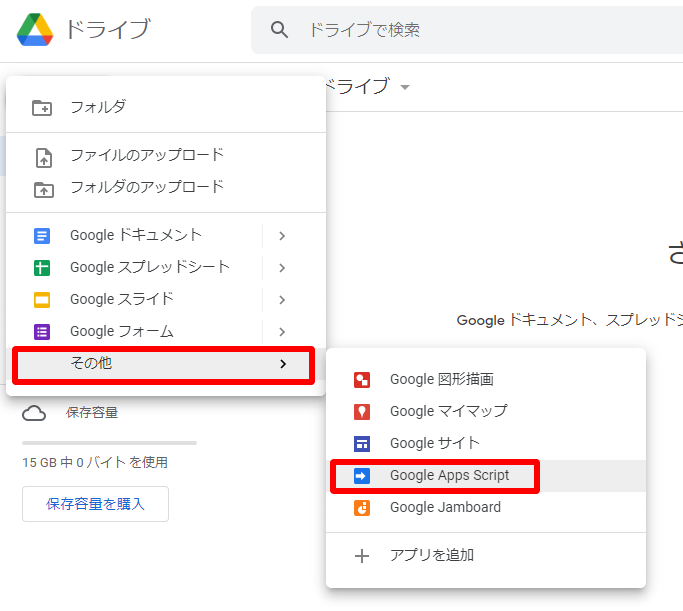This screenshot has width=683, height=611.
Task: Click the Google Sheets green icon
Action: [42, 268]
